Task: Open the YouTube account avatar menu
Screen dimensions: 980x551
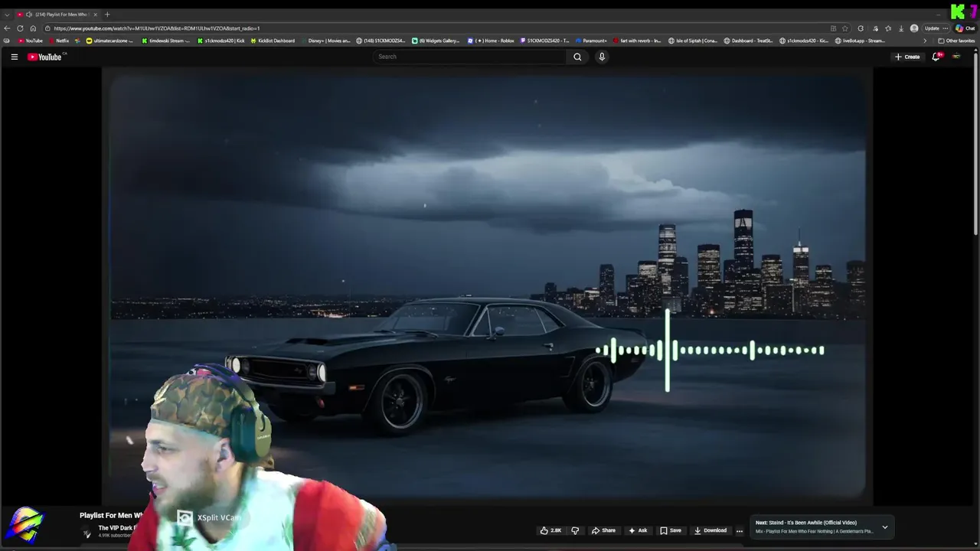Action: click(956, 57)
